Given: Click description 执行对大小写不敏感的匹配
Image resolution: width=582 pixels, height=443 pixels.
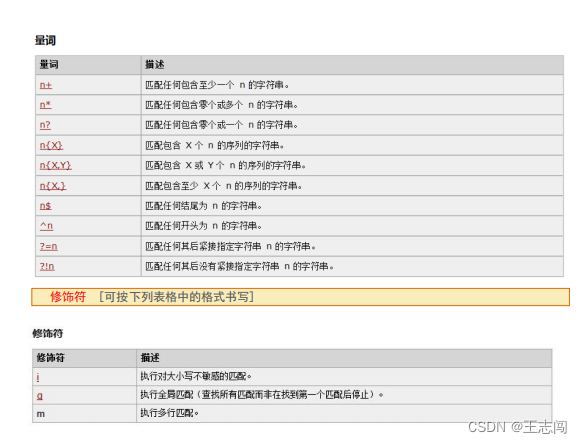Looking at the screenshot, I should pyautogui.click(x=196, y=377).
